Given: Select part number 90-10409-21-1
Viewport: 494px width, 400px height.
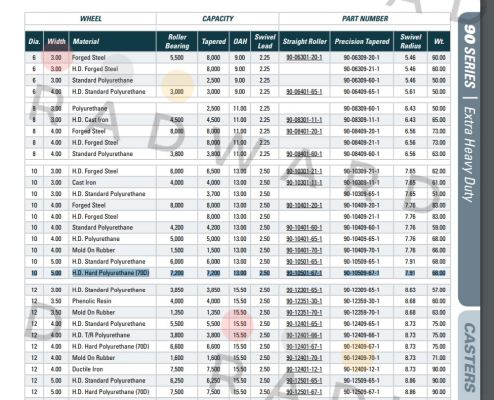Looking at the screenshot, I should point(362,217).
